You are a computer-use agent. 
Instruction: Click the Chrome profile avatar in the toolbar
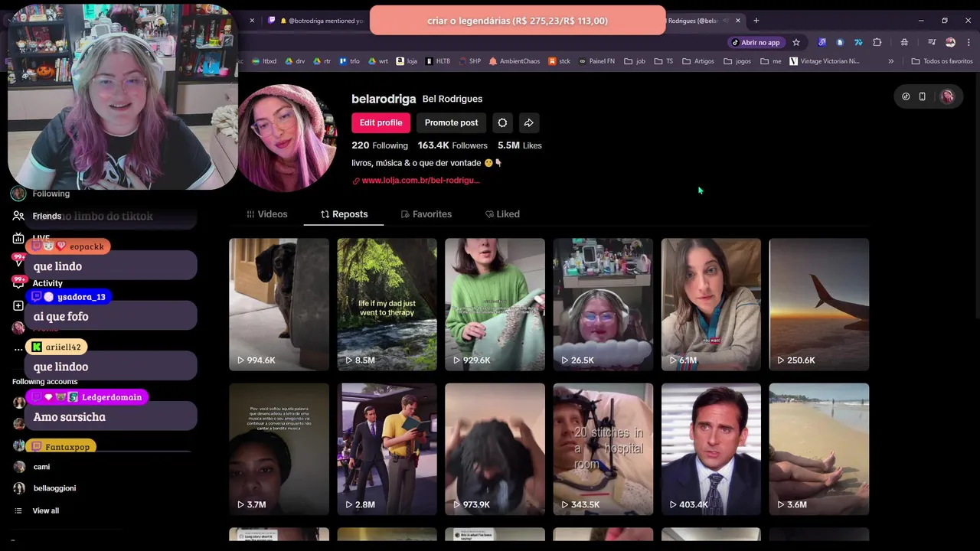tap(950, 42)
